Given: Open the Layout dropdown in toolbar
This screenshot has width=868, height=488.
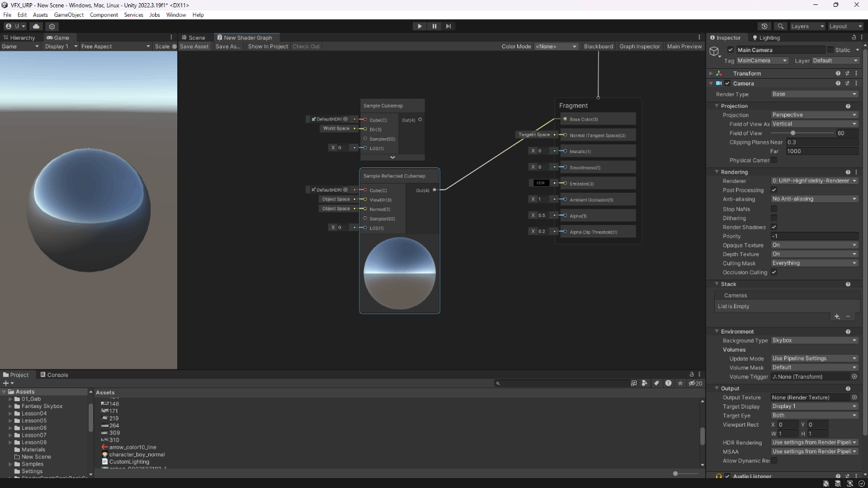Looking at the screenshot, I should (845, 26).
